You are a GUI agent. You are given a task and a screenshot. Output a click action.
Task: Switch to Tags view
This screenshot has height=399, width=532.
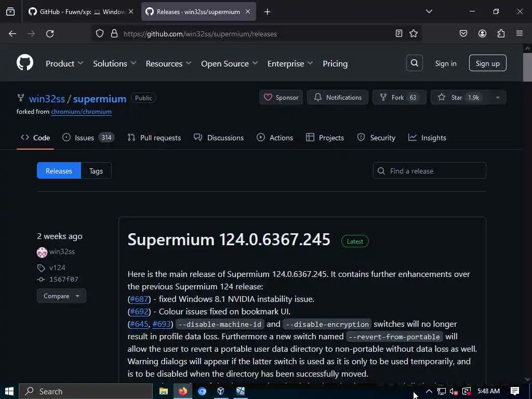point(96,170)
